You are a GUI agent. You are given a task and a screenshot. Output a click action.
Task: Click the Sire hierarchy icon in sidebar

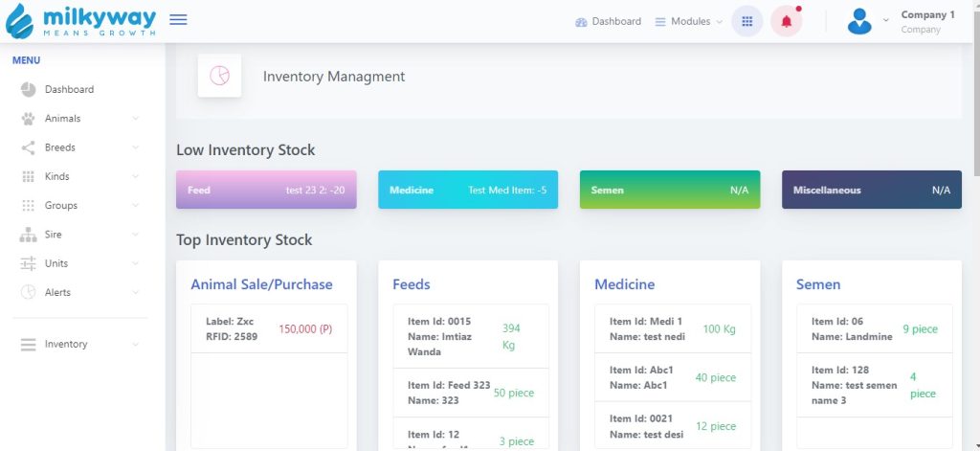tap(28, 235)
